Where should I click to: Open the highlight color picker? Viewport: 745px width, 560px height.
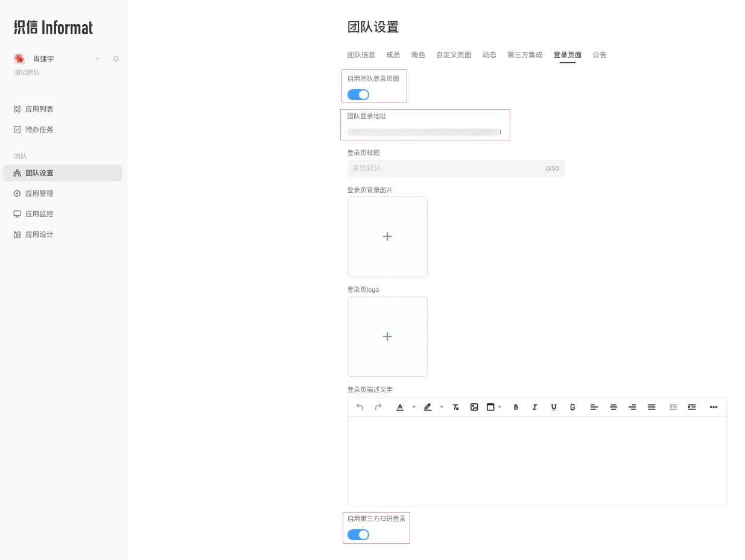point(428,407)
